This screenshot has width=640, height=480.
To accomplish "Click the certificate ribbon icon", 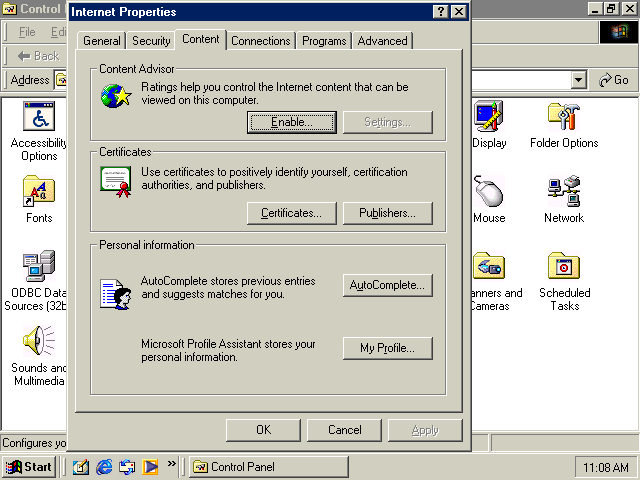I will [116, 182].
